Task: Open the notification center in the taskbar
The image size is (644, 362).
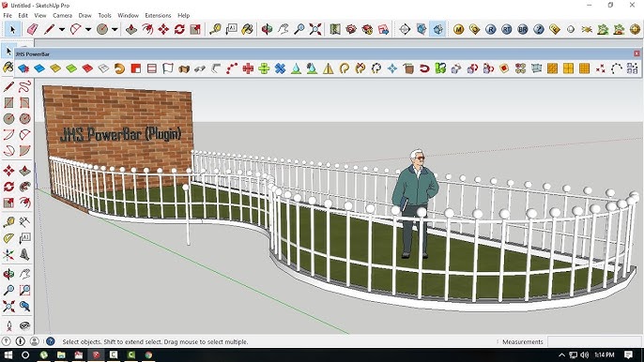Action: coord(628,354)
